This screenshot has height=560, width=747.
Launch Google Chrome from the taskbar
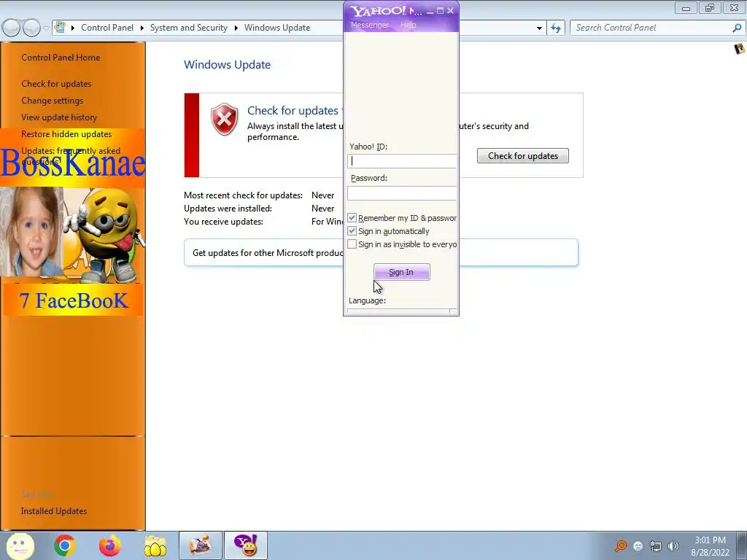65,545
